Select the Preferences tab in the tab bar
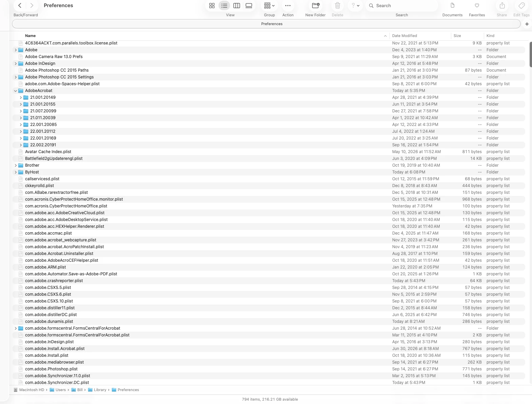532x404 pixels. click(x=266, y=24)
